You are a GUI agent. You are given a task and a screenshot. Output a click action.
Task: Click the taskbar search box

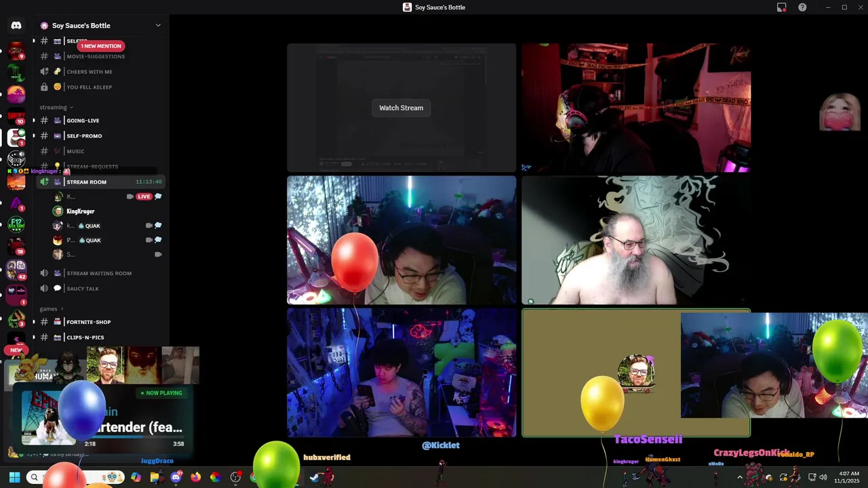click(x=76, y=477)
